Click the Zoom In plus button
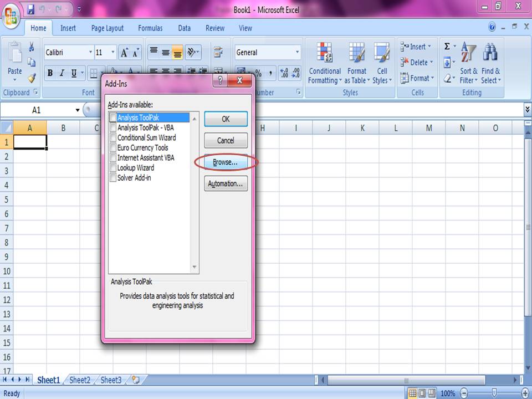 (525, 393)
